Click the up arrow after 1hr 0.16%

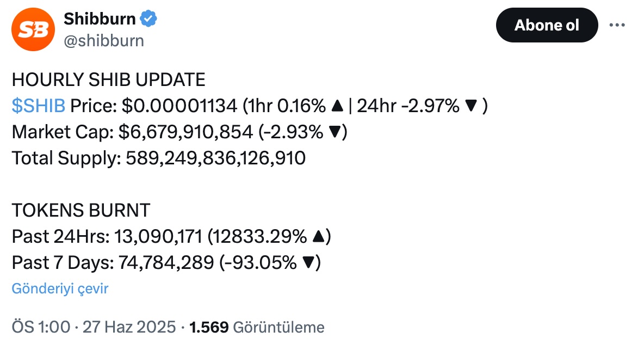[x=337, y=106]
